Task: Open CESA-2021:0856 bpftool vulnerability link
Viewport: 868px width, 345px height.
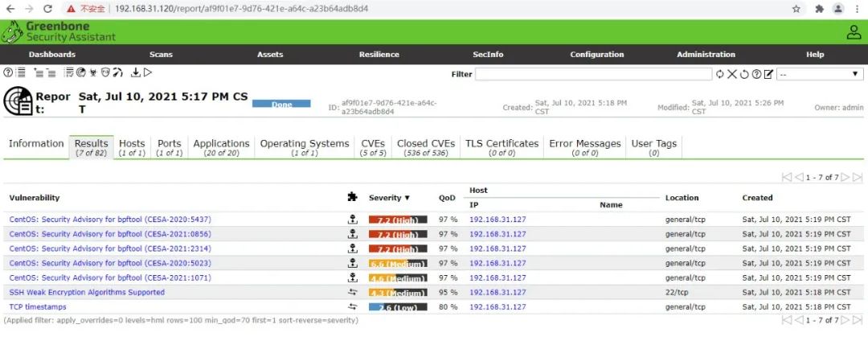Action: tap(110, 234)
